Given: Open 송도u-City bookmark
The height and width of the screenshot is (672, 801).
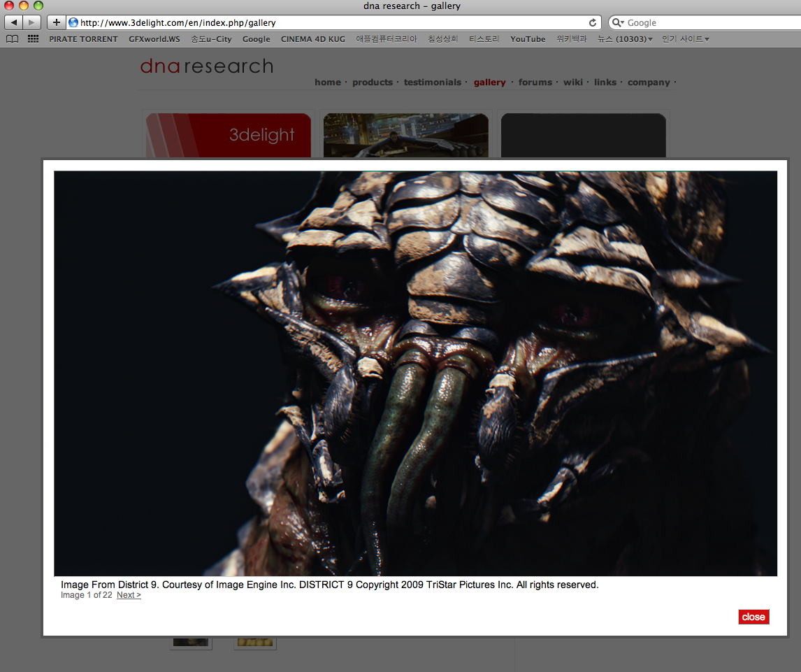Looking at the screenshot, I should 211,39.
